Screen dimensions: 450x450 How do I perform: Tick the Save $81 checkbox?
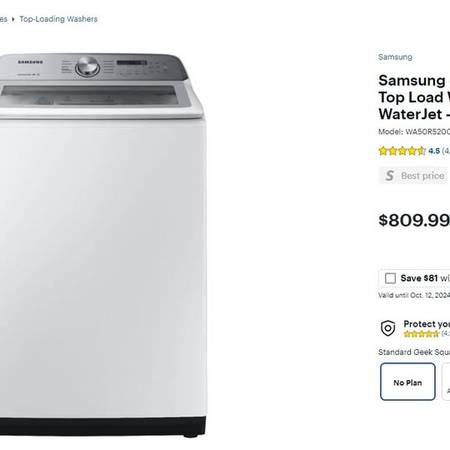click(x=390, y=278)
